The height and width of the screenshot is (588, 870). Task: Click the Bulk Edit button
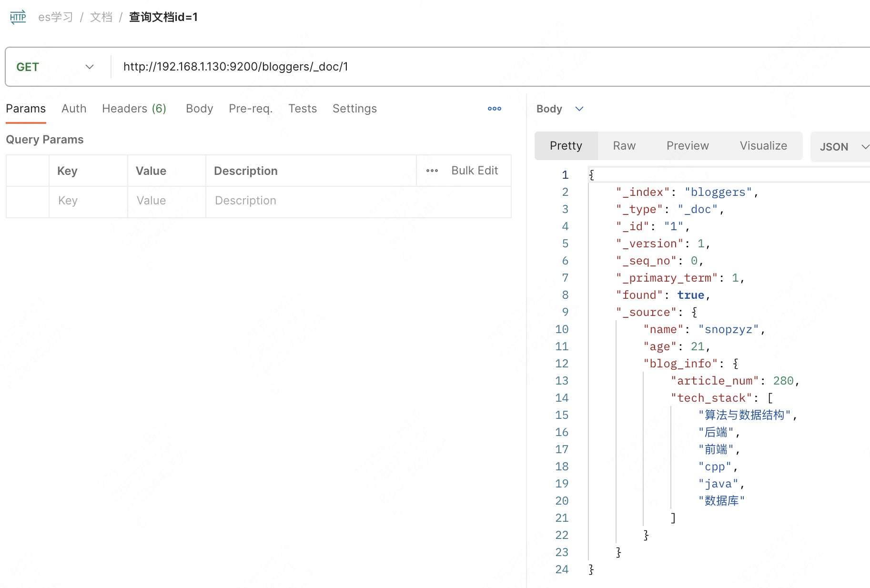[x=475, y=171]
